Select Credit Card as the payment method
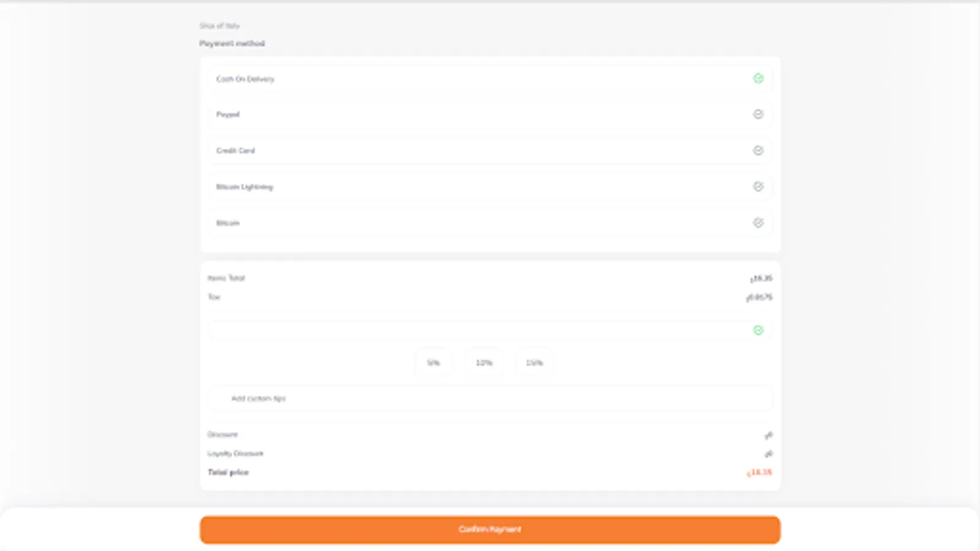This screenshot has height=551, width=980. 429,150
